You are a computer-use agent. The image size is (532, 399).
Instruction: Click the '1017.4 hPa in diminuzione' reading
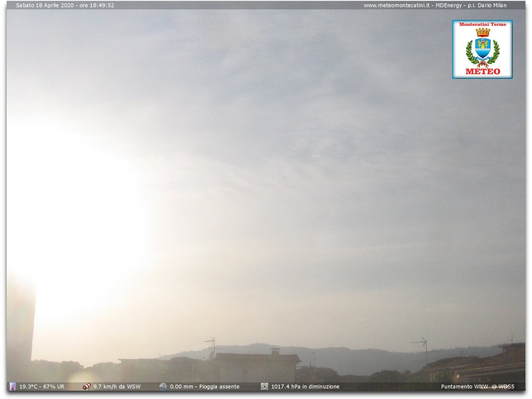305,387
